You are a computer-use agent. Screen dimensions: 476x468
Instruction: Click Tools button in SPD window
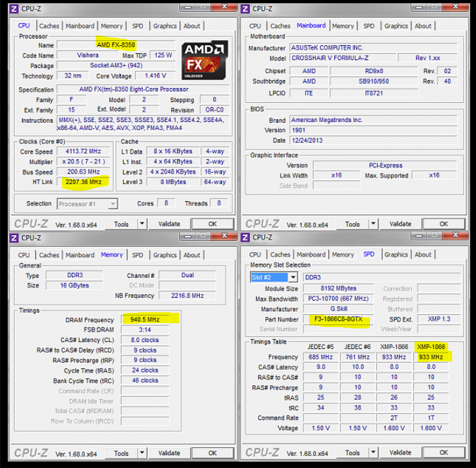coord(352,453)
